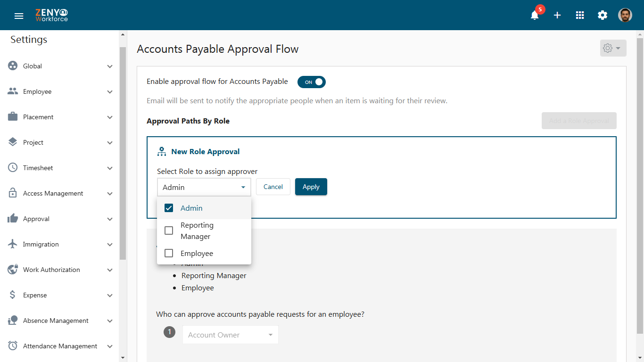The width and height of the screenshot is (644, 362).
Task: Expand the Timesheet settings section
Action: click(x=60, y=168)
